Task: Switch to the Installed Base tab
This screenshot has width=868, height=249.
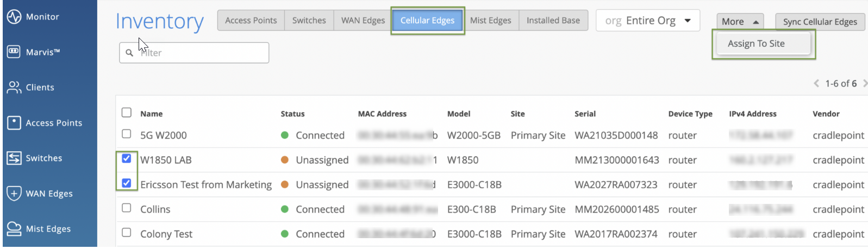Action: pyautogui.click(x=553, y=21)
